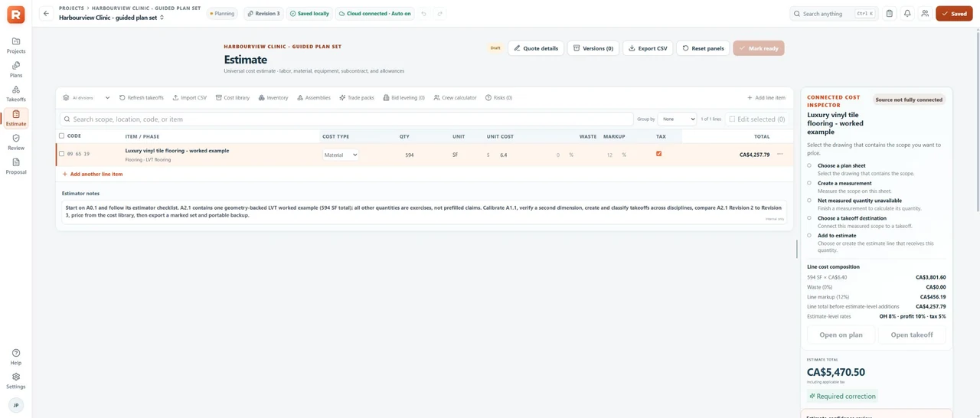Click PROJECTS in the breadcrumb

point(71,8)
